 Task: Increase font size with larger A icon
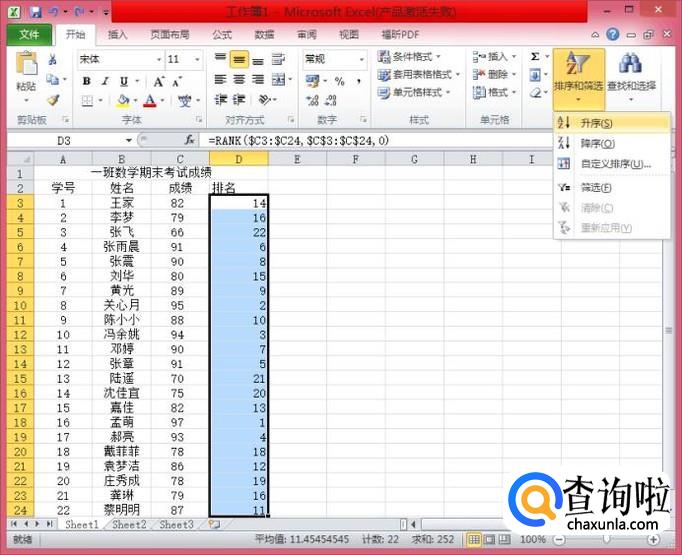click(x=158, y=81)
